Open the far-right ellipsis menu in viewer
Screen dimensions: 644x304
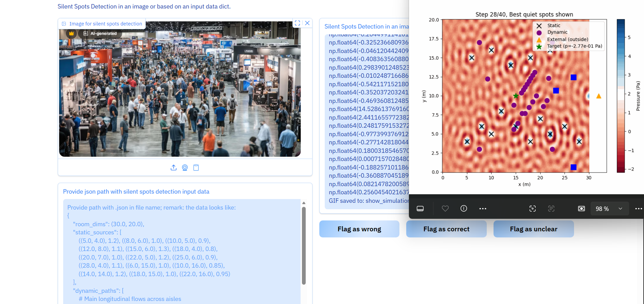click(x=639, y=209)
